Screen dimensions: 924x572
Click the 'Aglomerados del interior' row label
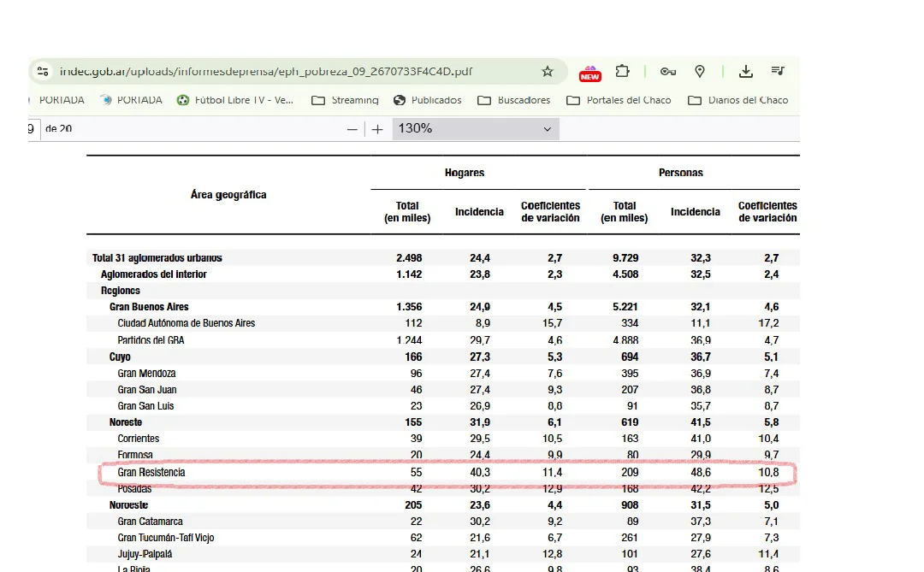153,274
